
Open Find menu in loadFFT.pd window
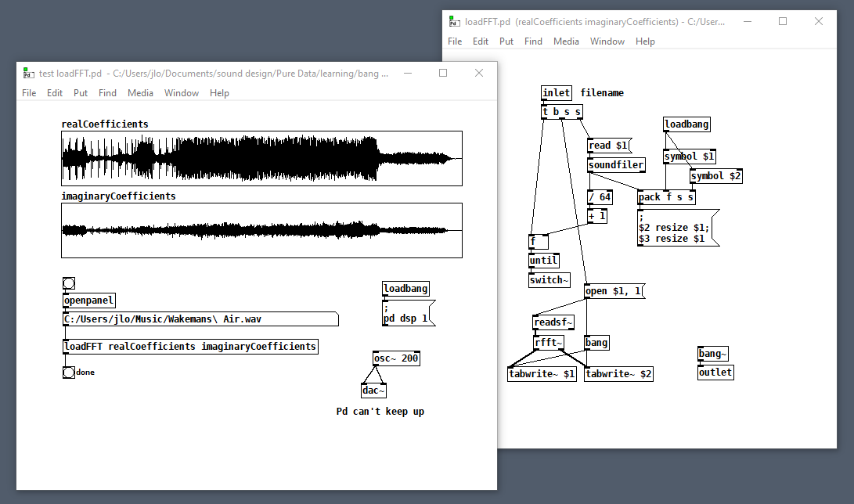533,41
